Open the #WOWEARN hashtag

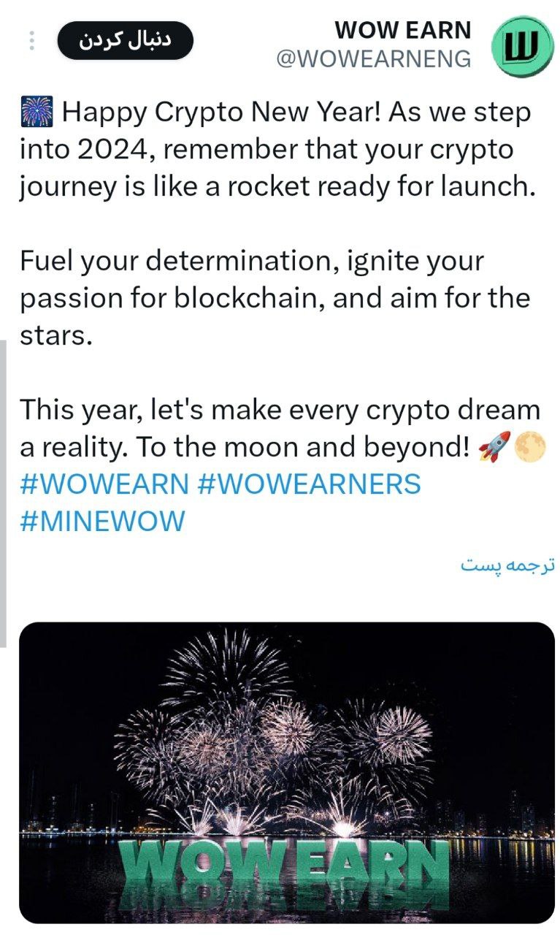coord(104,484)
